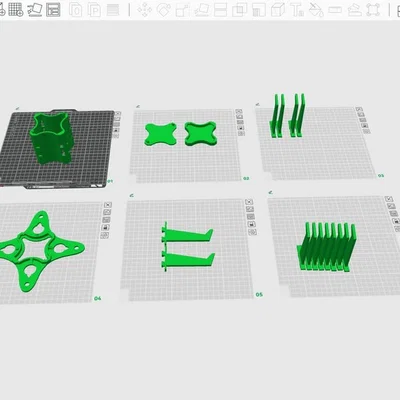
Task: Select the tall hollow container on plate 01
Action: pos(51,137)
